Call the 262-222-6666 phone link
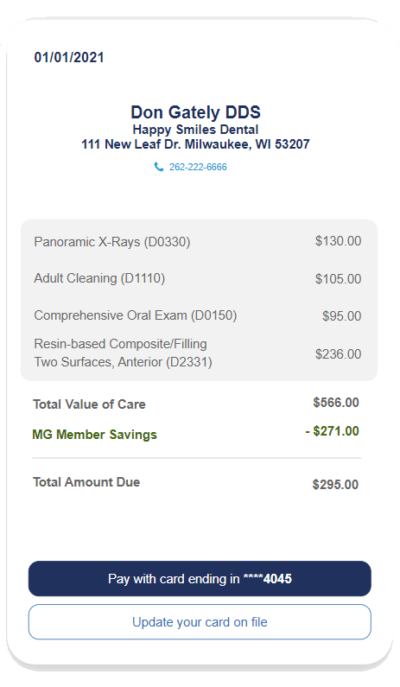The height and width of the screenshot is (687, 400). (x=198, y=167)
